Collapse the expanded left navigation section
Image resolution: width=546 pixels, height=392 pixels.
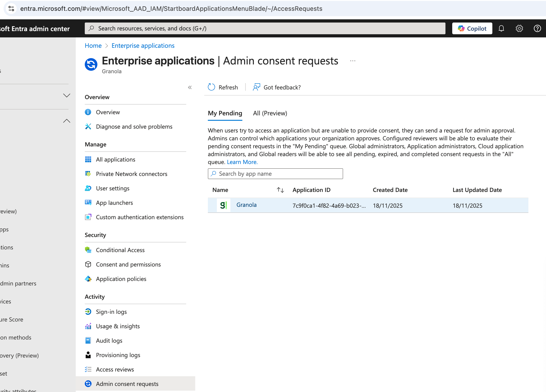coord(67,121)
